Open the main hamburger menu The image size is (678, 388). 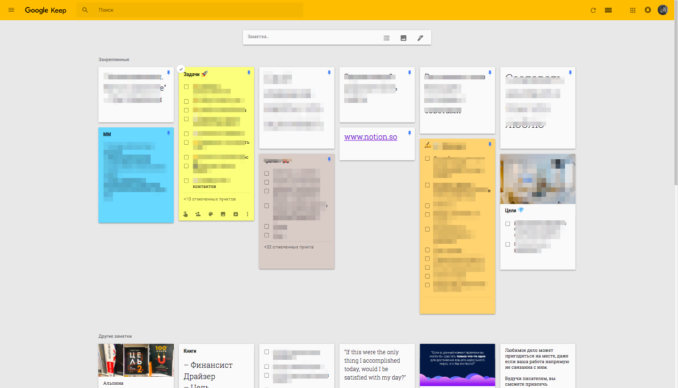pos(11,10)
